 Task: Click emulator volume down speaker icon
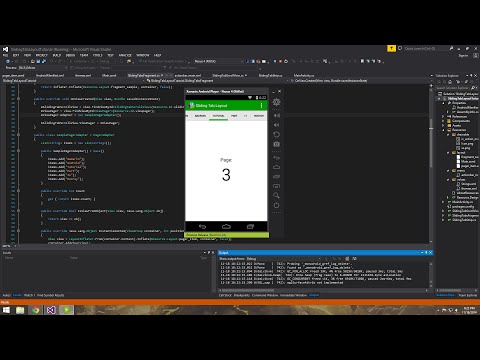click(x=277, y=125)
